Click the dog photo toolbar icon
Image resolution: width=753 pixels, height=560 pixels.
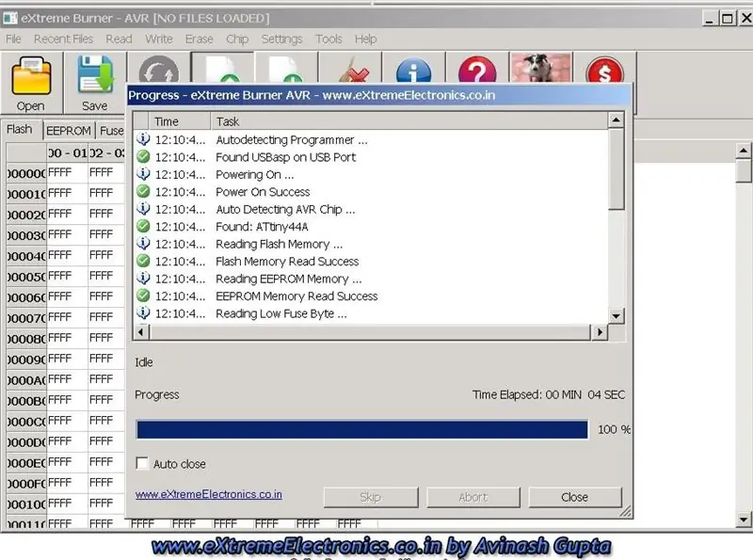pos(540,68)
